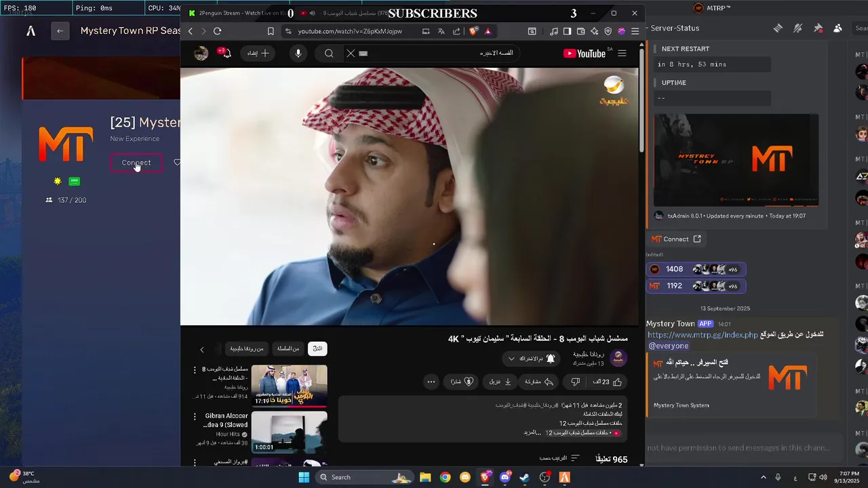Open Leo AI sparkle icon
868x488 pixels.
click(594, 31)
